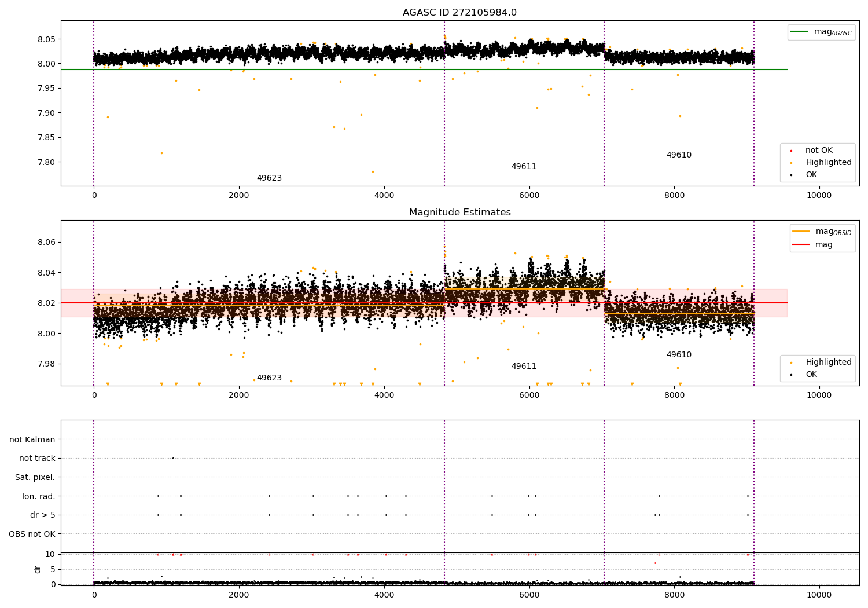This screenshot has width=868, height=608.
Task: Click observation label 49611 in the top plot
Action: click(x=524, y=167)
